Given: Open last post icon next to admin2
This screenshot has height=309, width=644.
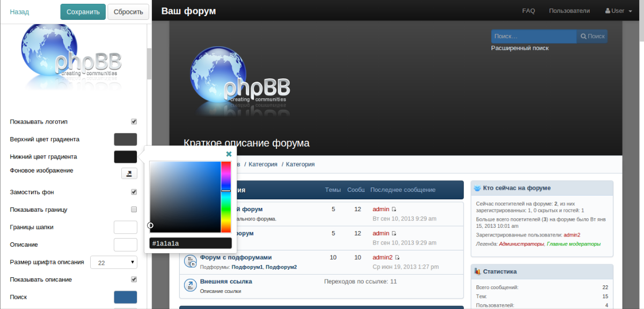Looking at the screenshot, I should pos(398,257).
